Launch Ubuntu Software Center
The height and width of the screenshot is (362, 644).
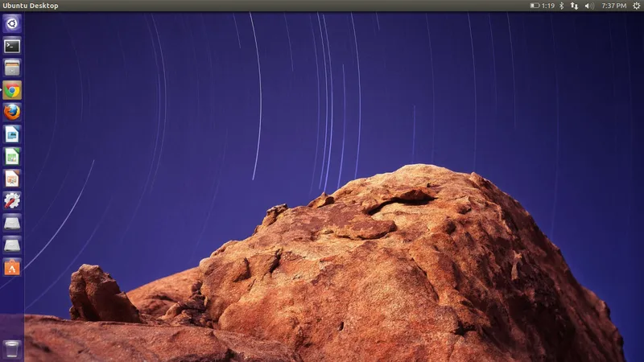tap(12, 268)
